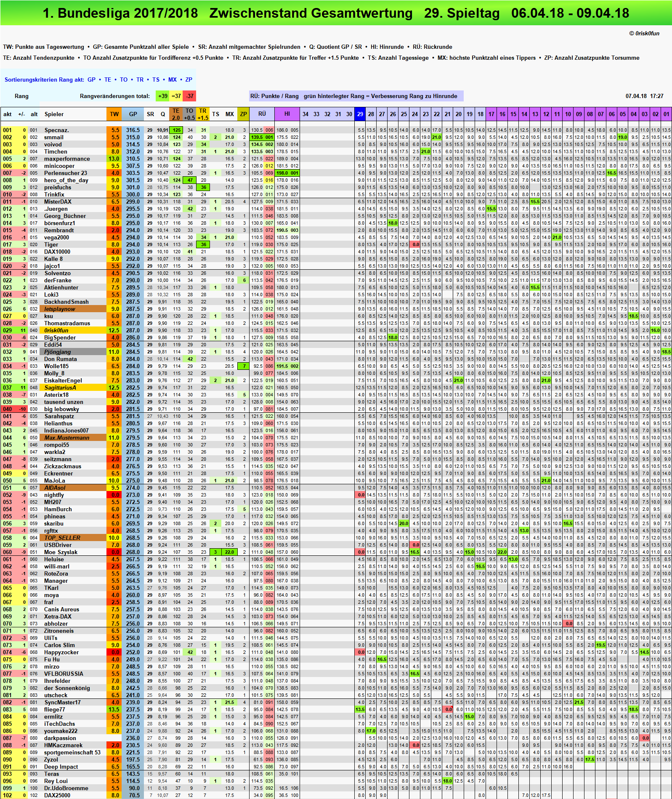Click the RÜ Punkte / Rang legend box

356,96
